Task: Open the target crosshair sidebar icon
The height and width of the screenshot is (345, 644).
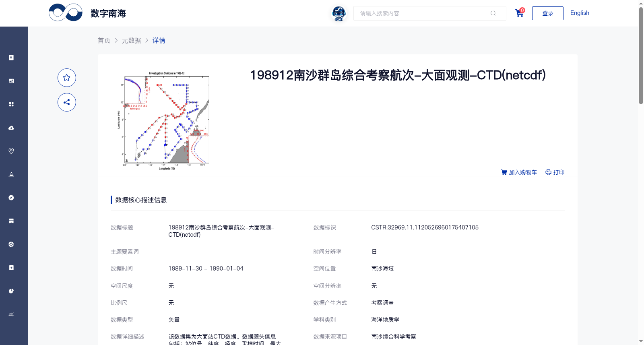Action: point(11,244)
